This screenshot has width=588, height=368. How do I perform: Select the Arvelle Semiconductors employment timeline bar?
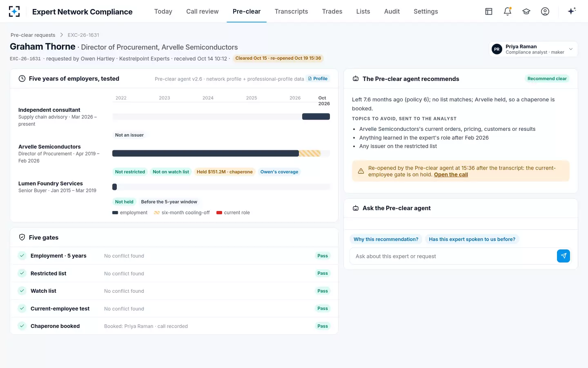[205, 153]
